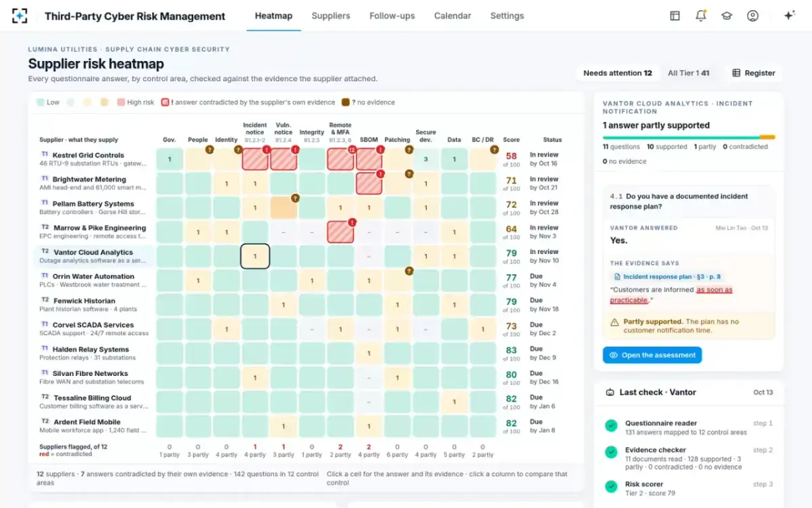Click the robot icon beside Last check · Vantor
This screenshot has width=812, height=508.
(610, 392)
